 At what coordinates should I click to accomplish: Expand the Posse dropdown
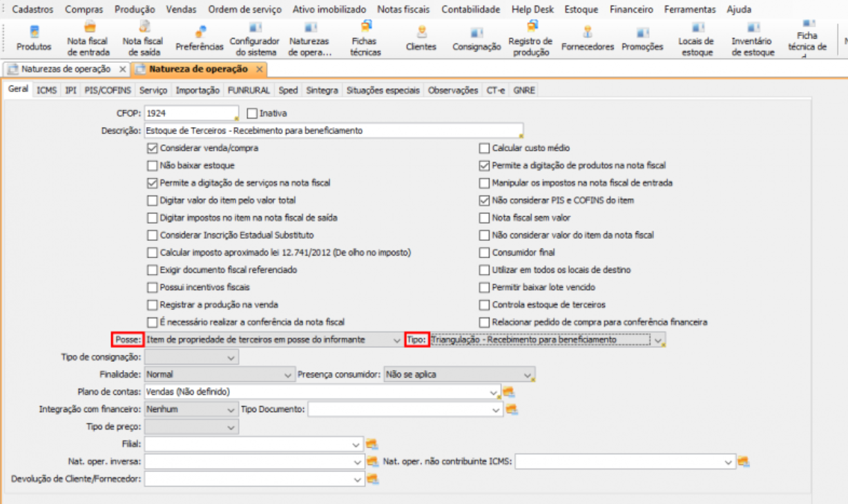tap(396, 340)
